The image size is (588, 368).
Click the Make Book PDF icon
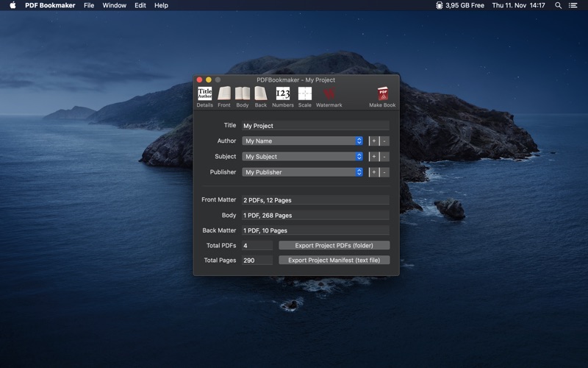coord(382,97)
